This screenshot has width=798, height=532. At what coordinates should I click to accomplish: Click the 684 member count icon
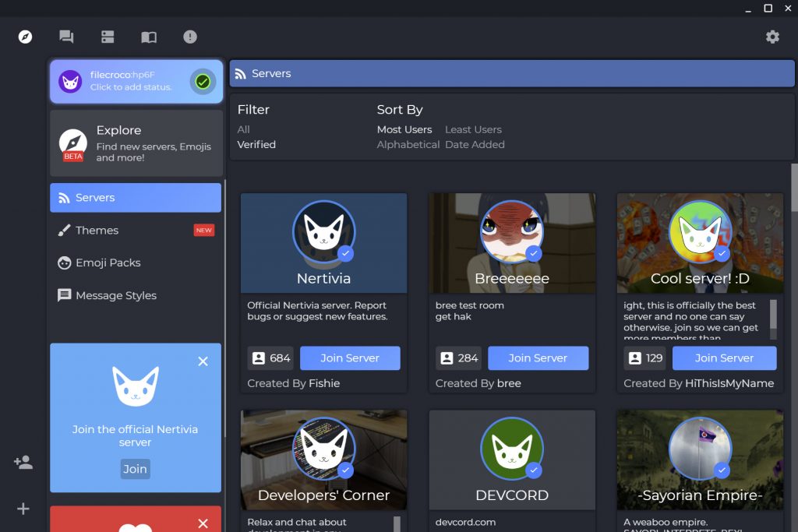pyautogui.click(x=259, y=358)
